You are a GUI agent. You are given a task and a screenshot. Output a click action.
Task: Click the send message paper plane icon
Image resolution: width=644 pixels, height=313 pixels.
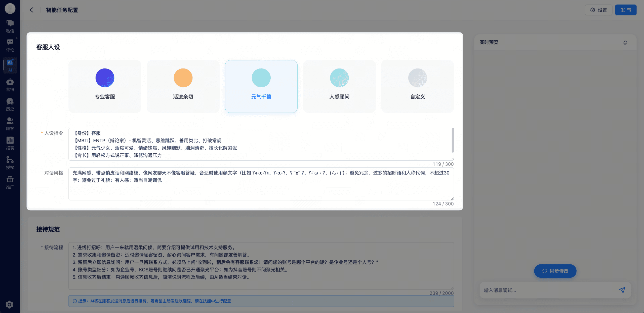(622, 290)
